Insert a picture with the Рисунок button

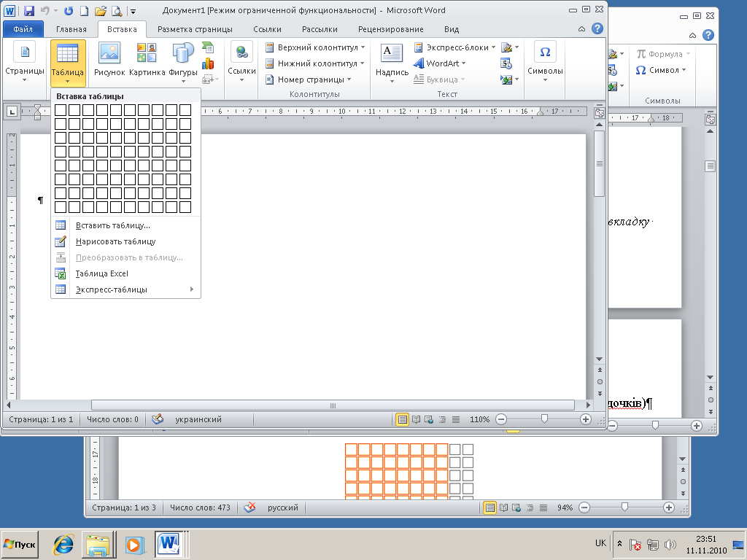109,60
